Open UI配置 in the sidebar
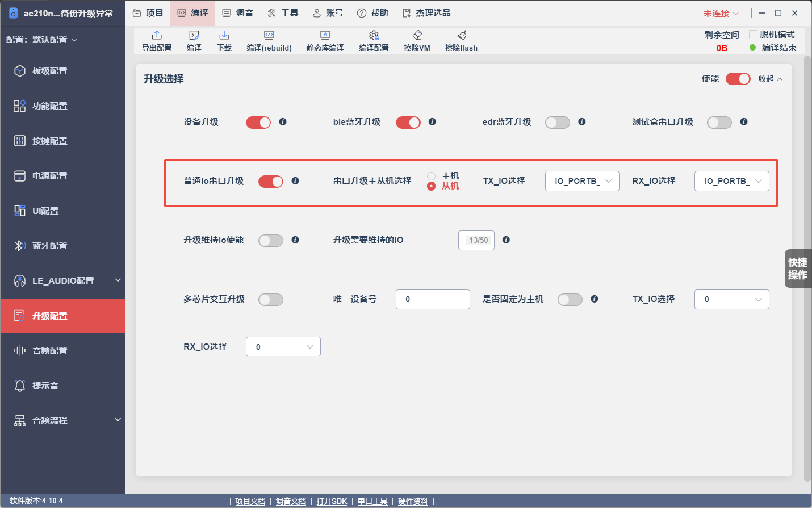The width and height of the screenshot is (812, 508). tap(62, 211)
